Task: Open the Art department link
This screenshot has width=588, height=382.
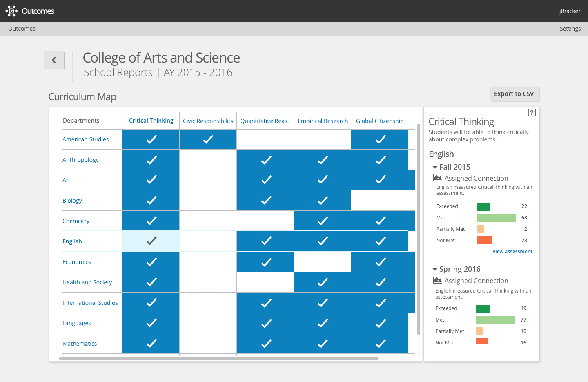Action: pos(66,180)
